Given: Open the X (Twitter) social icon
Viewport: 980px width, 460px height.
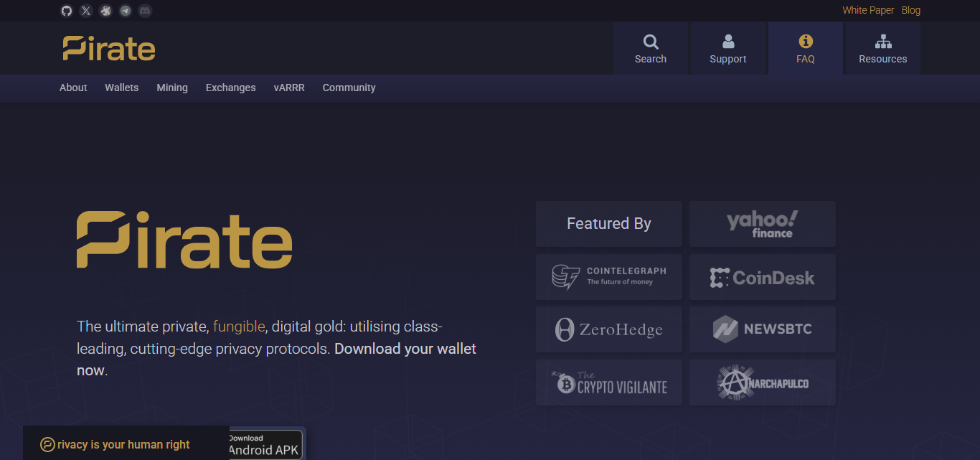Looking at the screenshot, I should (x=86, y=11).
